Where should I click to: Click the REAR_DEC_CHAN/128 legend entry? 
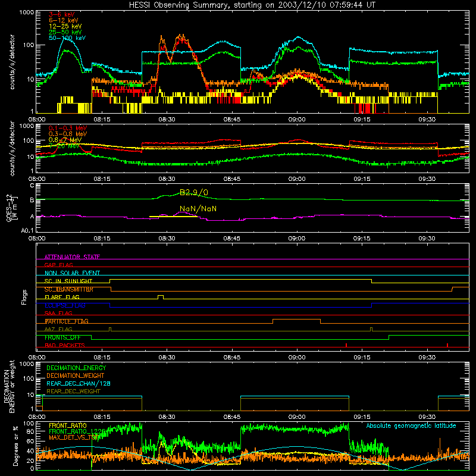coord(79,383)
